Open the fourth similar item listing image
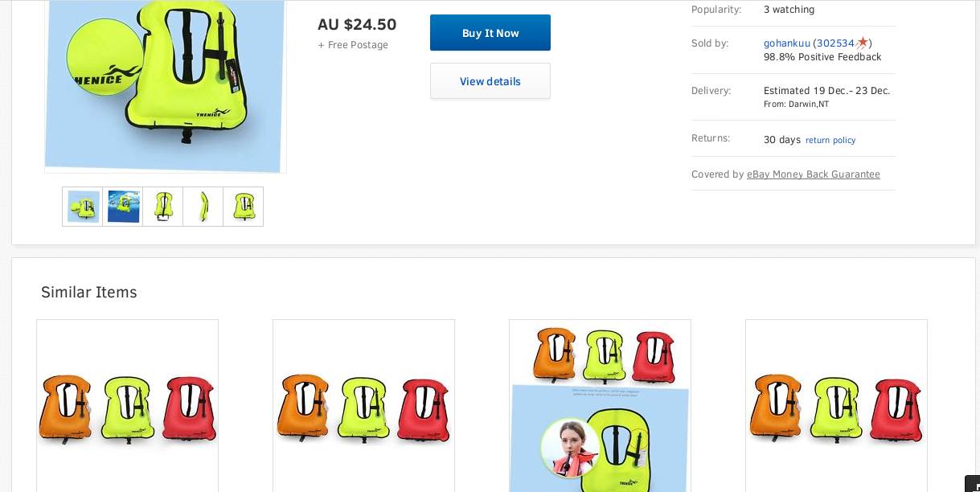The width and height of the screenshot is (980, 492). (836, 406)
